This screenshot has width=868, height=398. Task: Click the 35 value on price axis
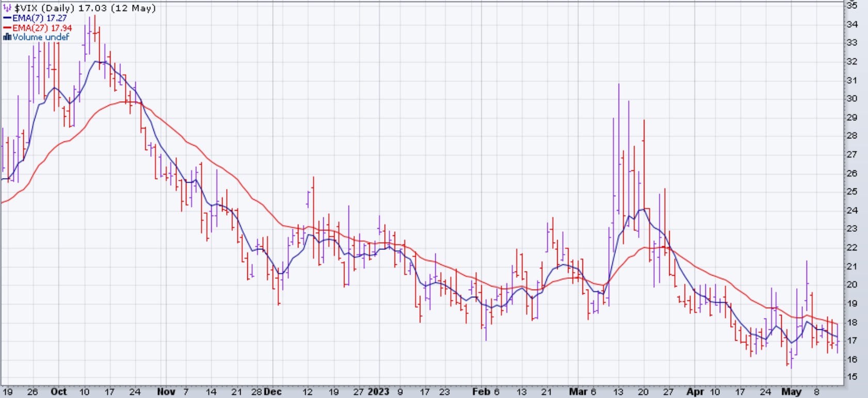pyautogui.click(x=851, y=6)
